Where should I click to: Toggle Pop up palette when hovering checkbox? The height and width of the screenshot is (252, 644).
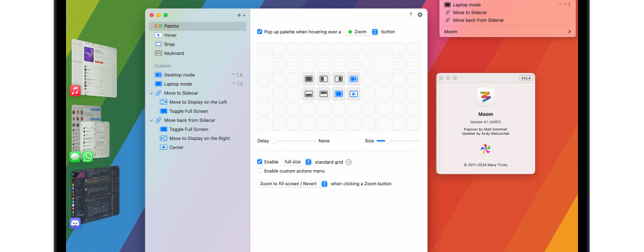(x=260, y=31)
